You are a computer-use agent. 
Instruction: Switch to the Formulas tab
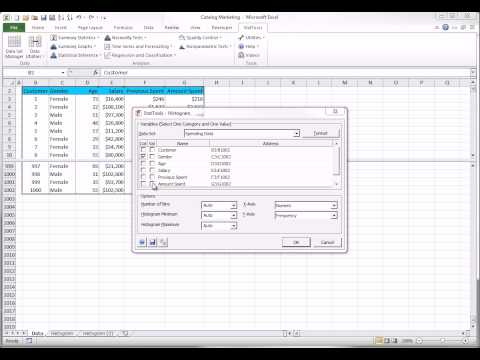pyautogui.click(x=123, y=27)
